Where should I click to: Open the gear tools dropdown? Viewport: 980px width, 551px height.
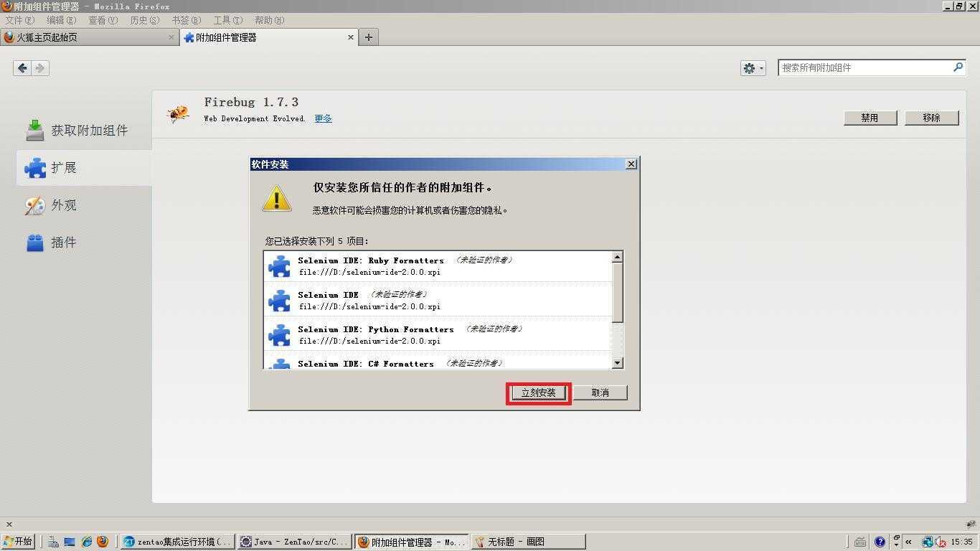tap(753, 68)
